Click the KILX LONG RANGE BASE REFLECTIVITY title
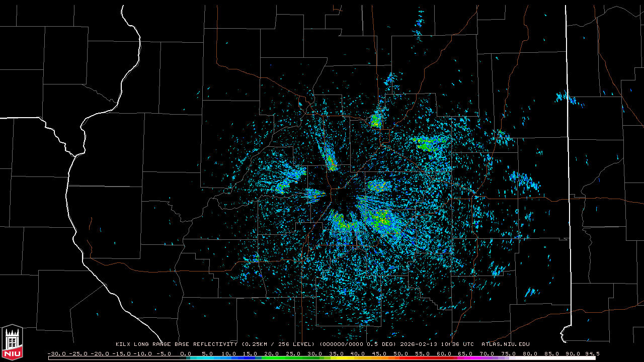The height and width of the screenshot is (362, 644). (x=177, y=344)
